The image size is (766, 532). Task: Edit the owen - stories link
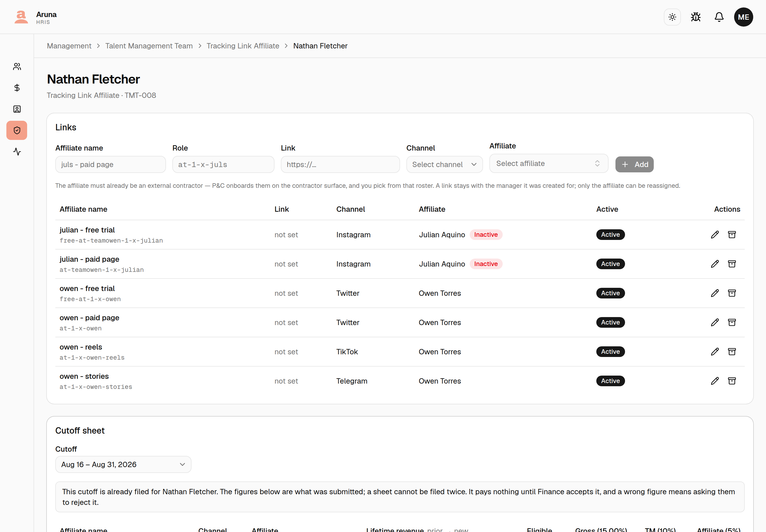tap(715, 381)
